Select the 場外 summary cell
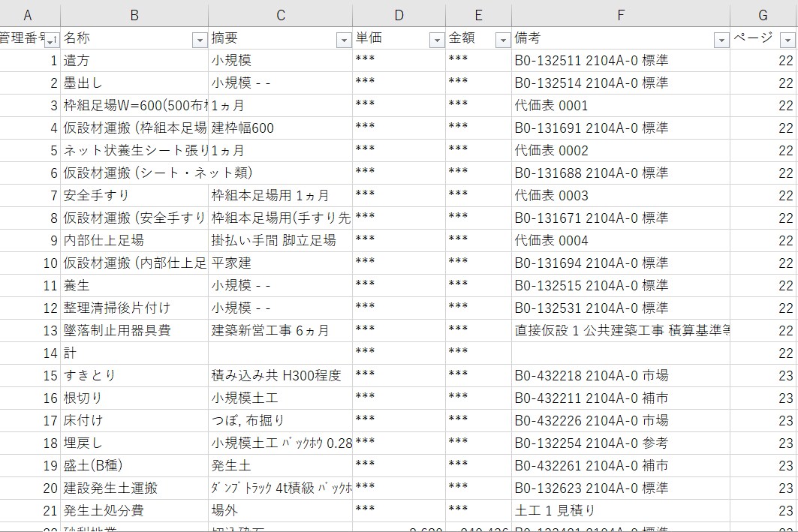 pyautogui.click(x=281, y=511)
